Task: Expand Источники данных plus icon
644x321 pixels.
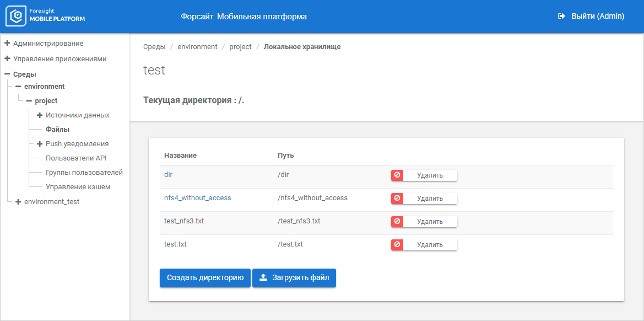Action: [x=40, y=115]
